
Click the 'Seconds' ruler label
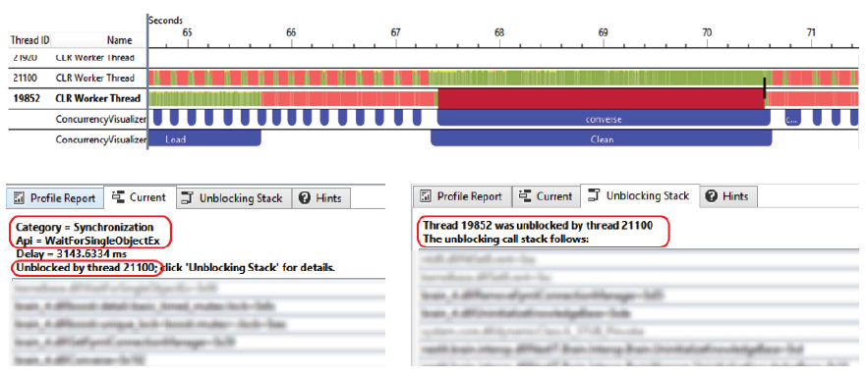(165, 21)
